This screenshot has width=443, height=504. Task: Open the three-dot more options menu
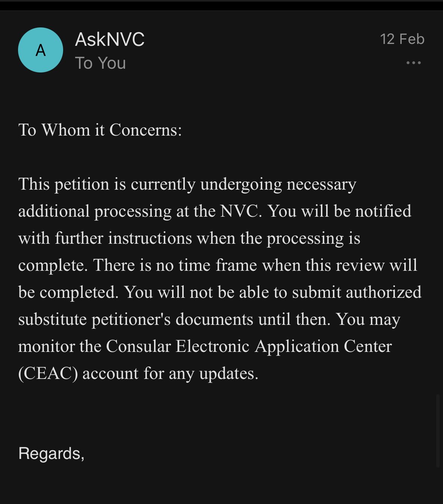413,63
